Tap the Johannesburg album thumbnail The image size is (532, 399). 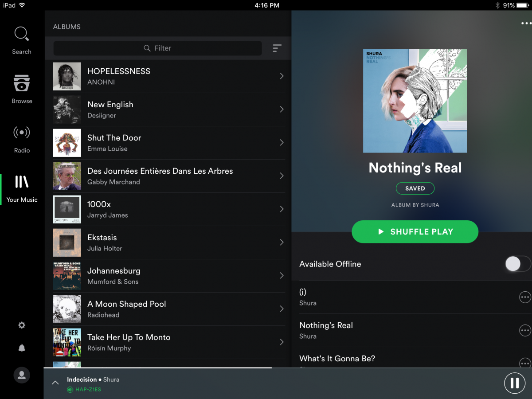click(x=67, y=276)
